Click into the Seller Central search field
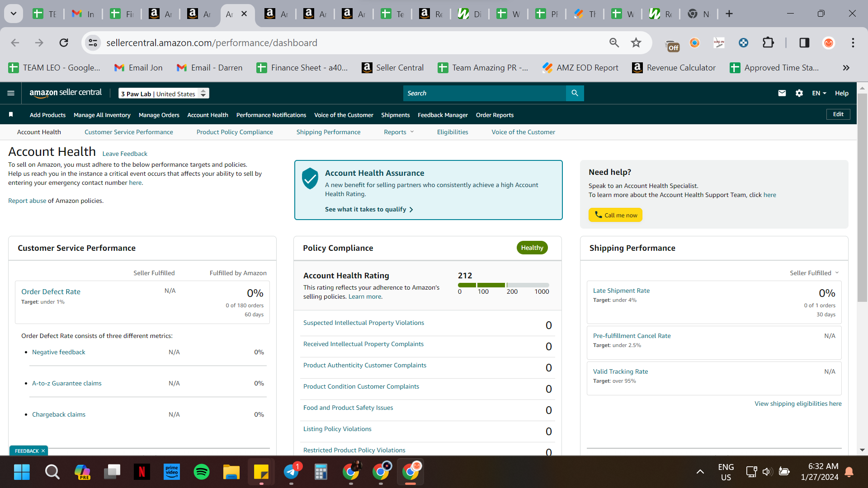 point(484,93)
